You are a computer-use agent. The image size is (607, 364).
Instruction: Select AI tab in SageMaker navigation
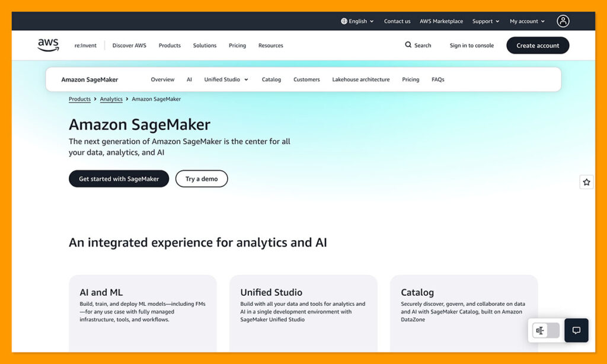coord(189,79)
